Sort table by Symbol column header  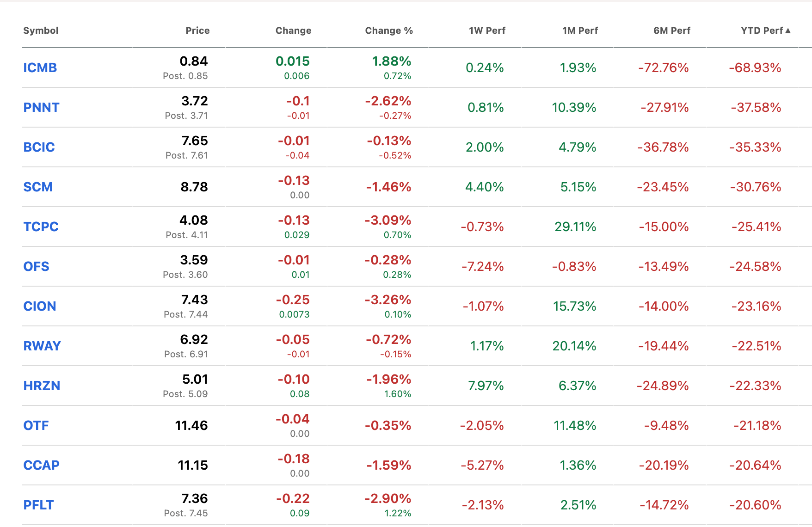coord(41,31)
